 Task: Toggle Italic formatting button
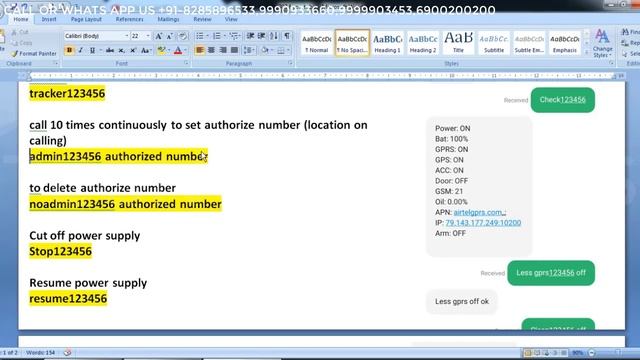(x=81, y=50)
